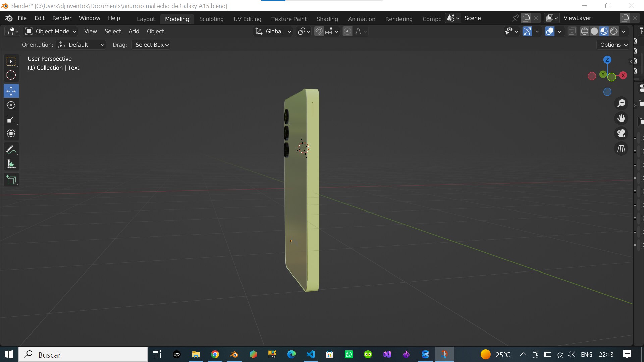Viewport: 644px width, 362px height.
Task: Select the Rotate tool
Action: (11, 105)
